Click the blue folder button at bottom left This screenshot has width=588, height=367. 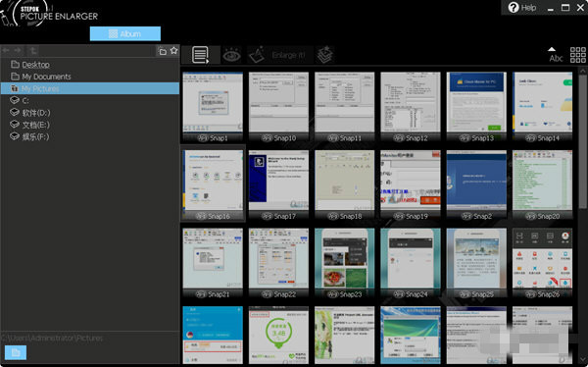click(16, 352)
